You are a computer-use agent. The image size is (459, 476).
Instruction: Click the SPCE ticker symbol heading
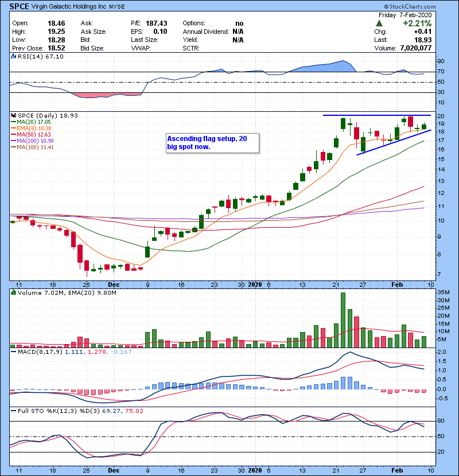[x=19, y=6]
